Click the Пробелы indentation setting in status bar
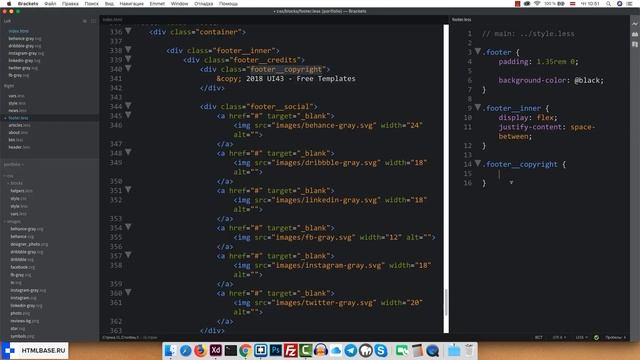Screen dimensions: 640x360 point(616,338)
